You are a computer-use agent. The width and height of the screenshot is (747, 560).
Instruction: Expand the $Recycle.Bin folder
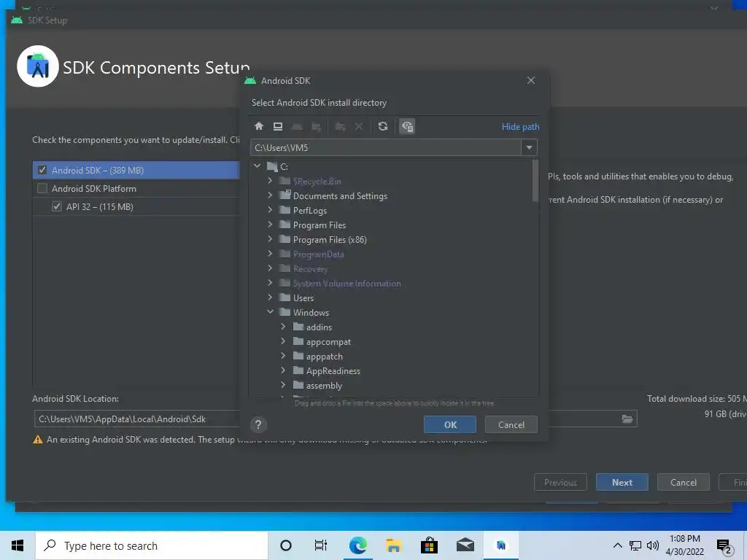[270, 181]
